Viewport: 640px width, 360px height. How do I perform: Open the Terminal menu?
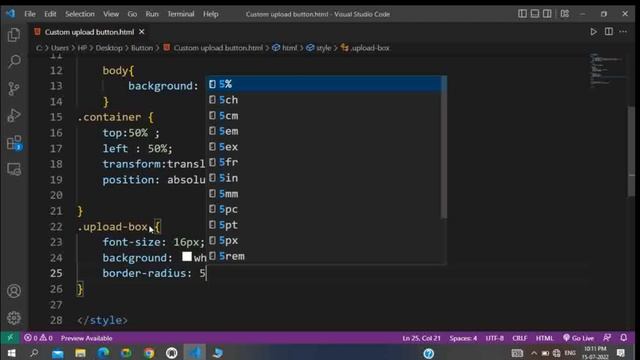(181, 14)
